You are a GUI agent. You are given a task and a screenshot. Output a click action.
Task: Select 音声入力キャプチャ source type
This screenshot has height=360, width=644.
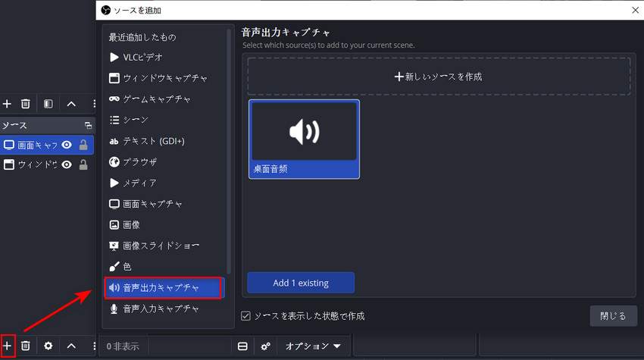point(164,308)
